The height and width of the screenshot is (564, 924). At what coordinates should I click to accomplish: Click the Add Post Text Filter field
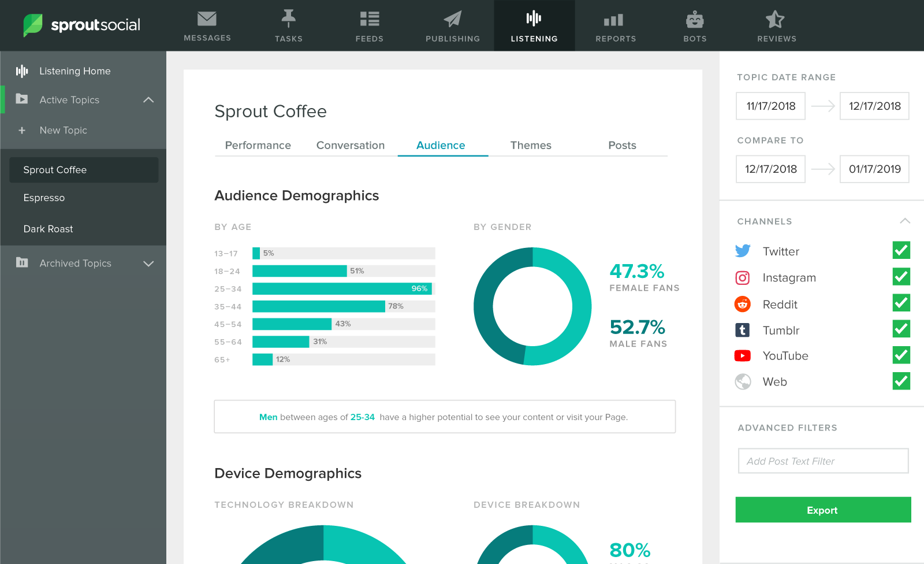coord(823,461)
